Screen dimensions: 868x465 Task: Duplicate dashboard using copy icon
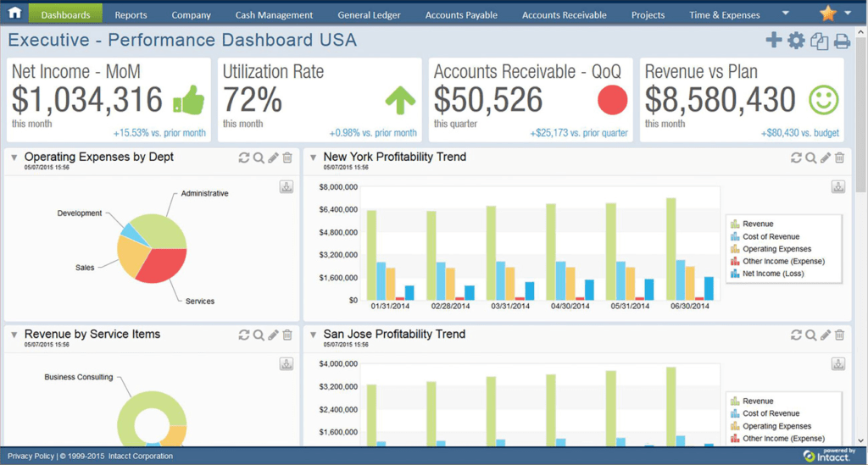point(820,41)
